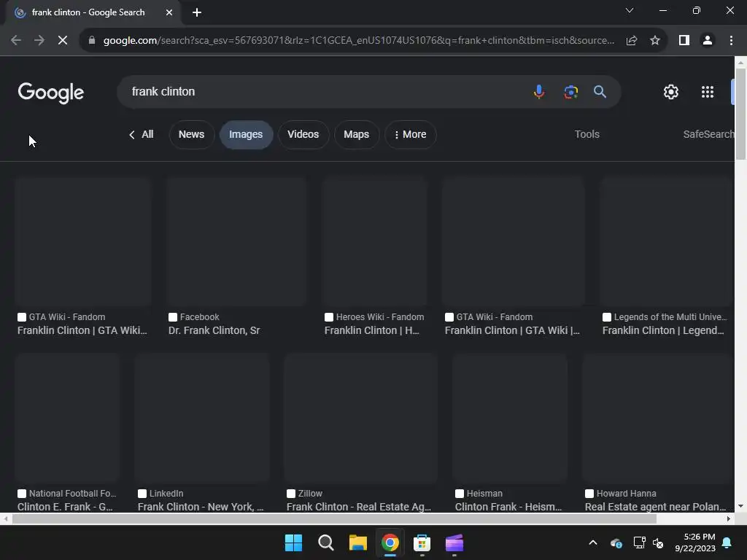Click OneDrive cloud tray icon

pyautogui.click(x=616, y=542)
